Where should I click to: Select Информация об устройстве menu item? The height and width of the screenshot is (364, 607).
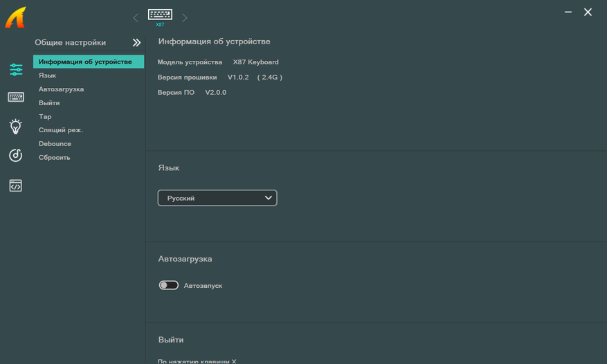85,62
